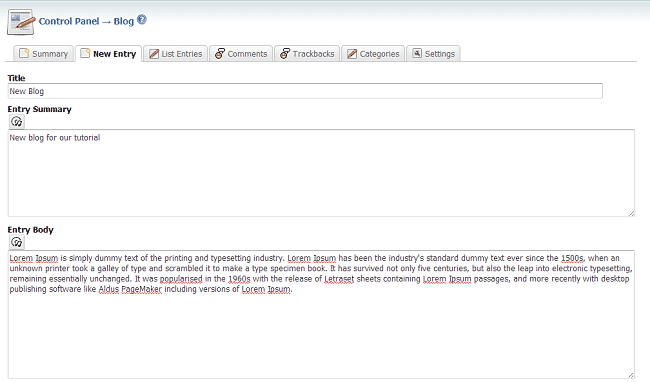Image resolution: width=650 pixels, height=382 pixels.
Task: Click the List Entries pencil icon
Action: click(154, 54)
